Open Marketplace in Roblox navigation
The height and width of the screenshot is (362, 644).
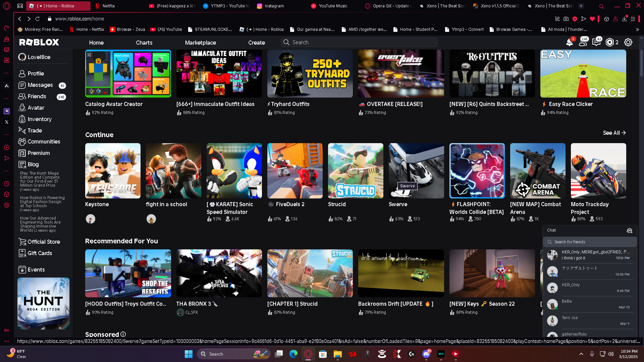(x=201, y=43)
